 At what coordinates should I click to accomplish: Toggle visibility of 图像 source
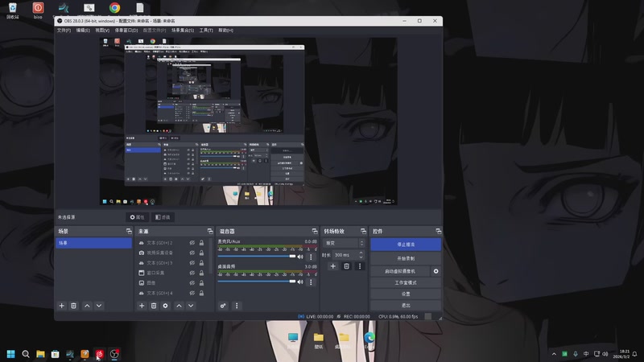pos(192,283)
